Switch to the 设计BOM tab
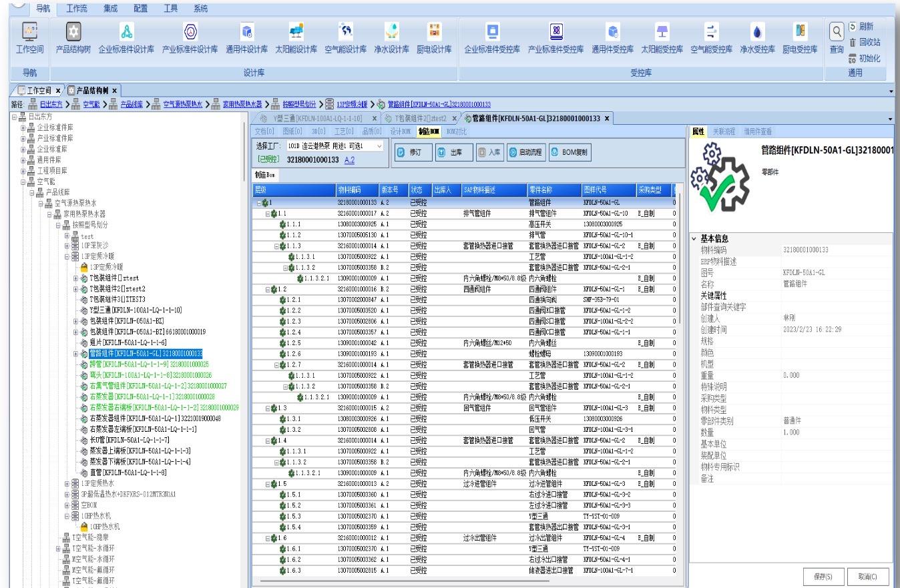The image size is (900, 588). [x=402, y=131]
